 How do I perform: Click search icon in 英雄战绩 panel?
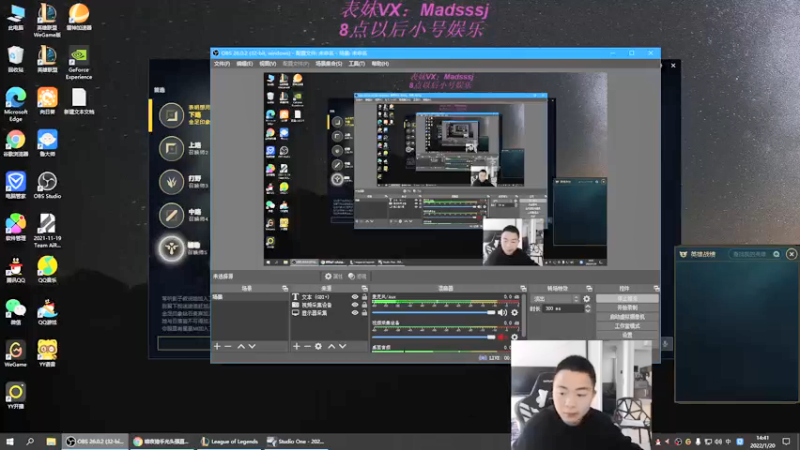pyautogui.click(x=776, y=254)
